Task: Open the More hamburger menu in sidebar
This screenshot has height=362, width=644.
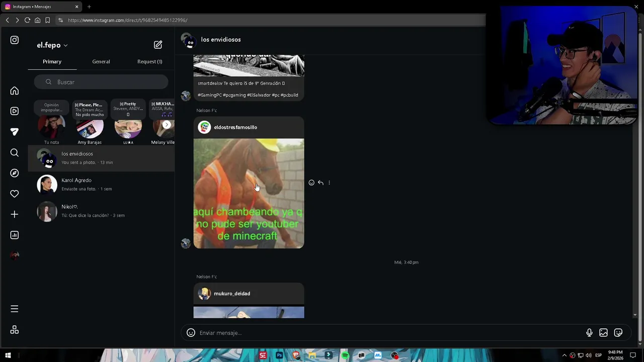Action: coord(15,309)
